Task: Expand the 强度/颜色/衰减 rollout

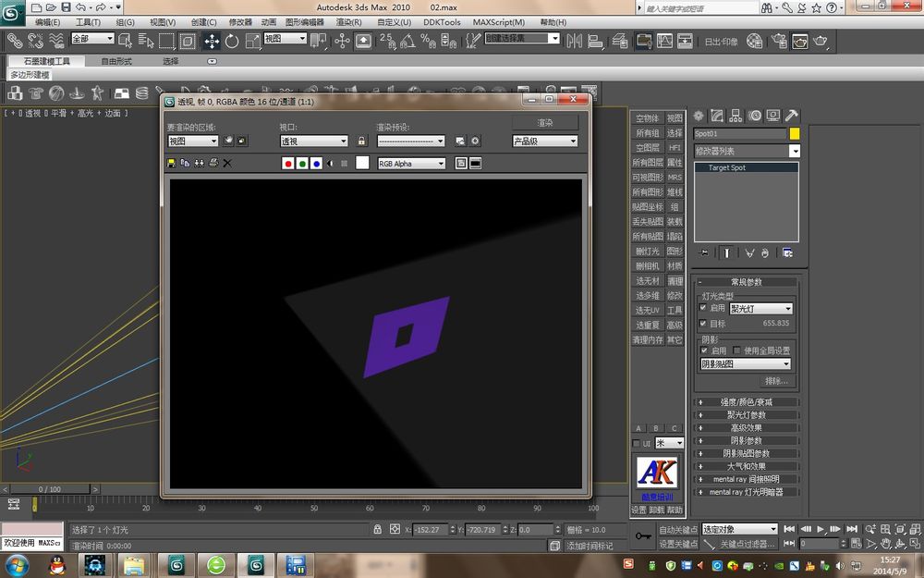Action: click(748, 402)
